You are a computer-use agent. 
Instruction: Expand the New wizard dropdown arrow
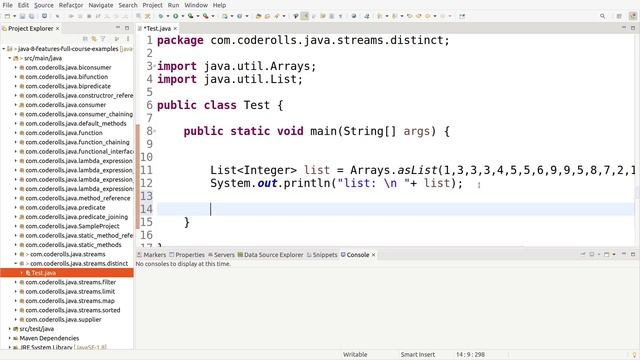point(14,16)
